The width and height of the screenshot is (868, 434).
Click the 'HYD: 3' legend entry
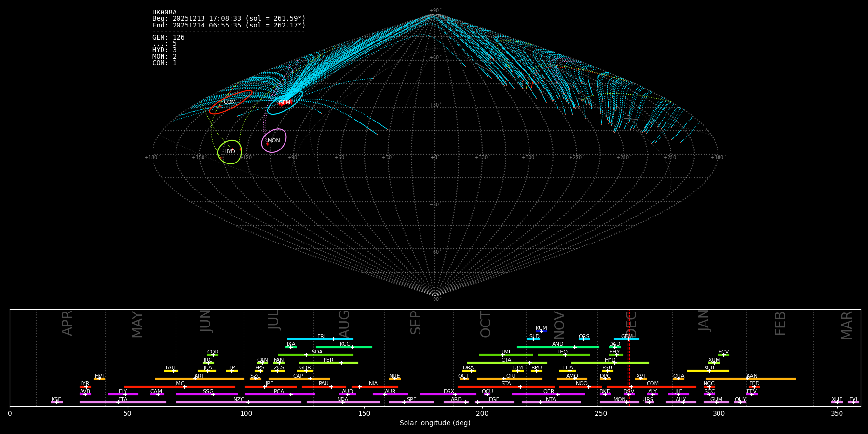click(x=164, y=50)
